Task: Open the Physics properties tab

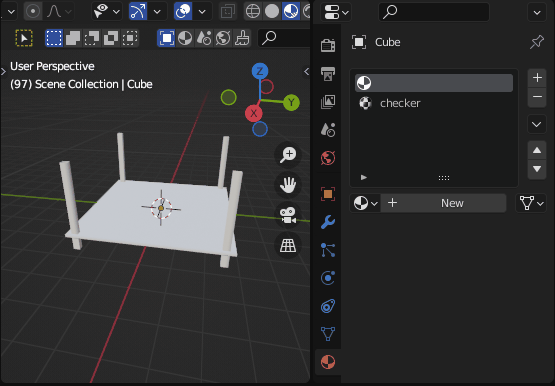Action: [x=328, y=278]
